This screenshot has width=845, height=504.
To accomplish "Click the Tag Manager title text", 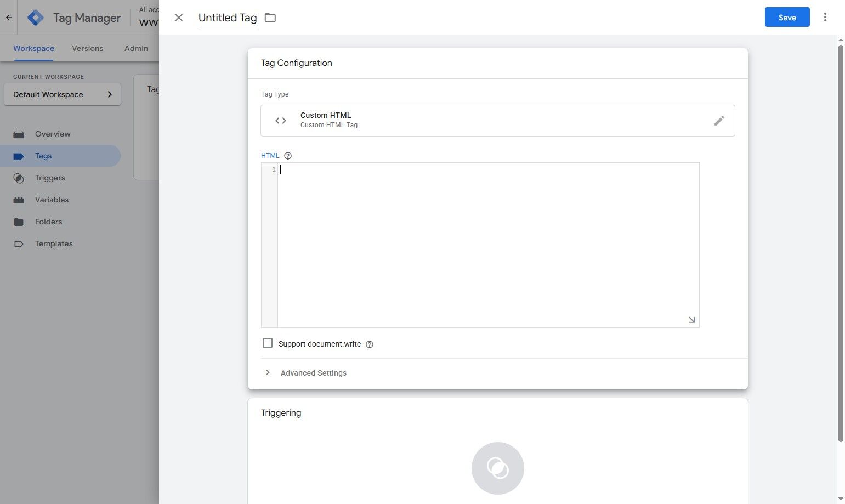I will tap(87, 18).
